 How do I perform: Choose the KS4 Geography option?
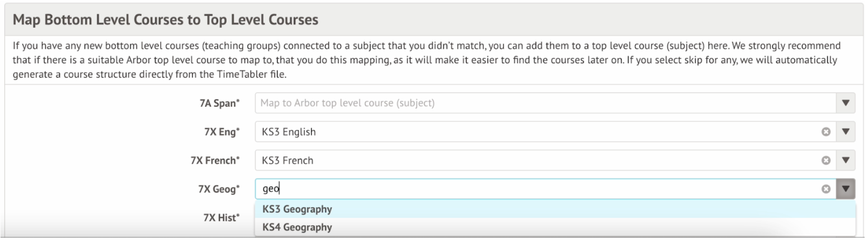coord(297,228)
